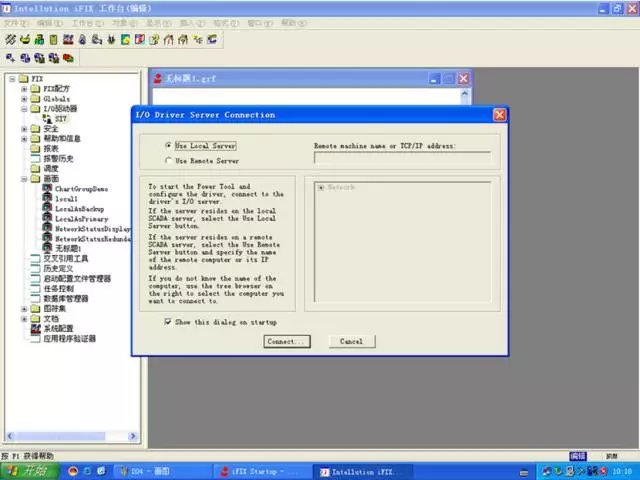Switch to iFIX Startup taskbar button

point(262,471)
